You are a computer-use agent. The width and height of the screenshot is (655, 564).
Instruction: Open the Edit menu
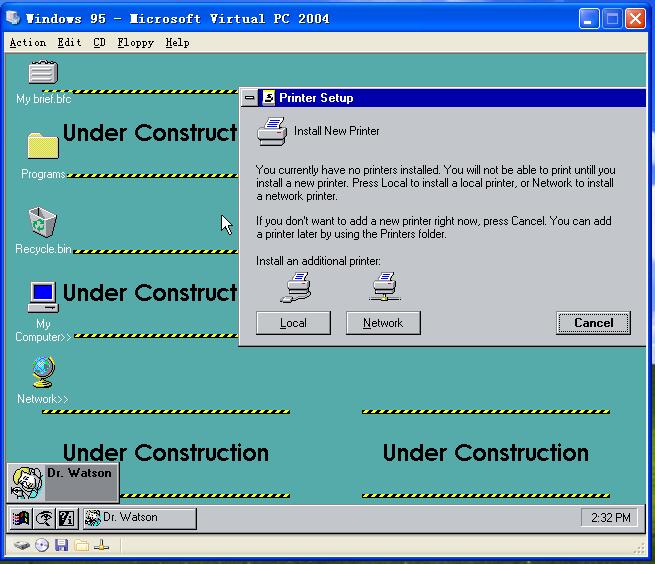click(x=69, y=43)
